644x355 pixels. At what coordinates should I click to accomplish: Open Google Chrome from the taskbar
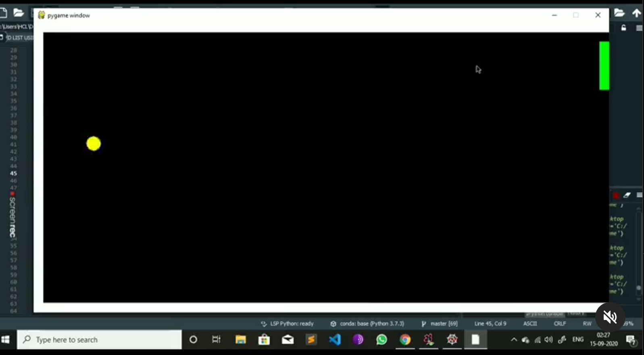405,340
